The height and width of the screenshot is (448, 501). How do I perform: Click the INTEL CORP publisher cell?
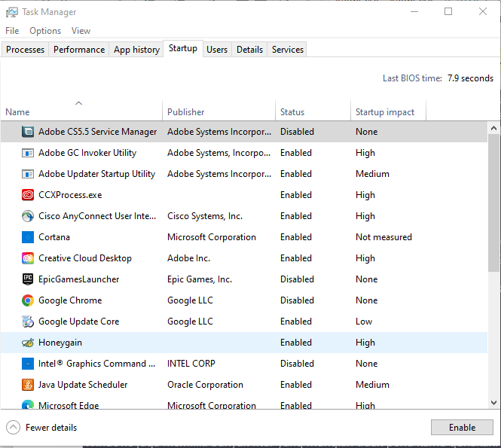(191, 364)
